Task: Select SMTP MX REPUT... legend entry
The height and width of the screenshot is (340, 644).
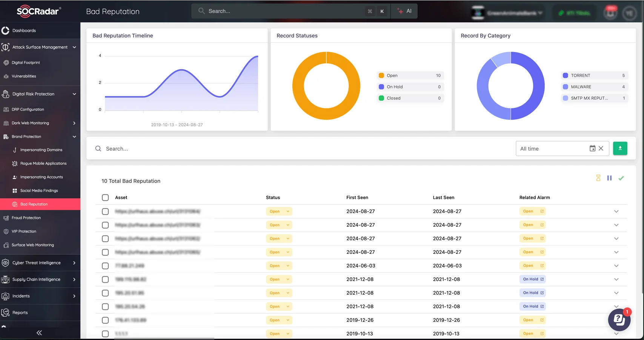Action: [x=595, y=98]
